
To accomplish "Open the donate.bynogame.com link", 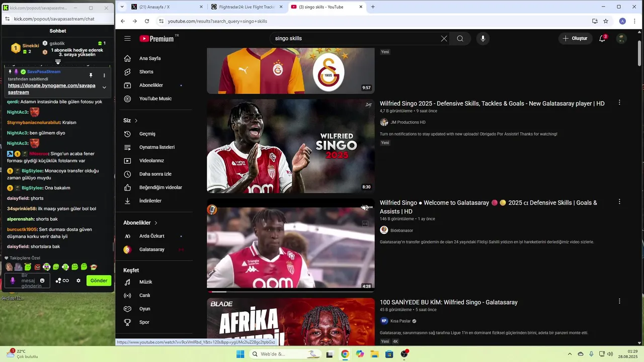I will [x=51, y=89].
